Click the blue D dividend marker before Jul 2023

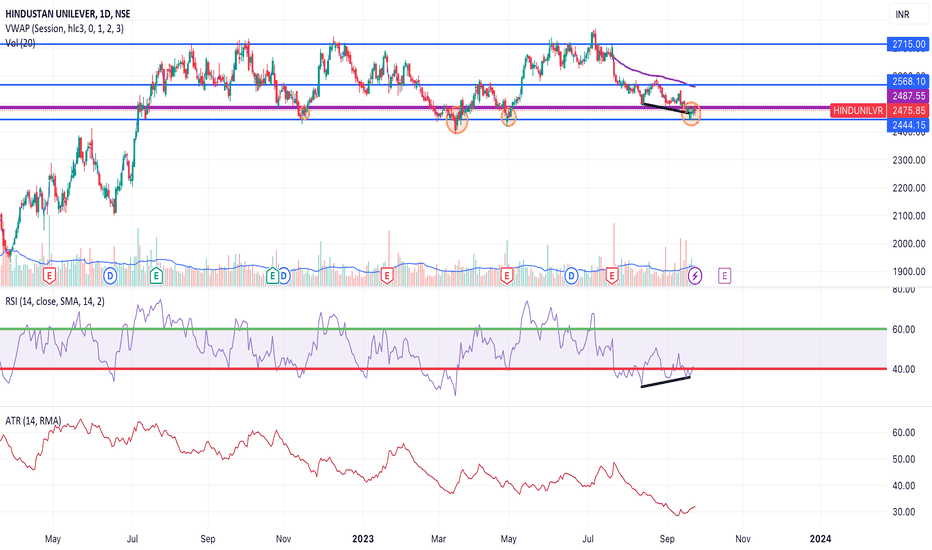[571, 275]
